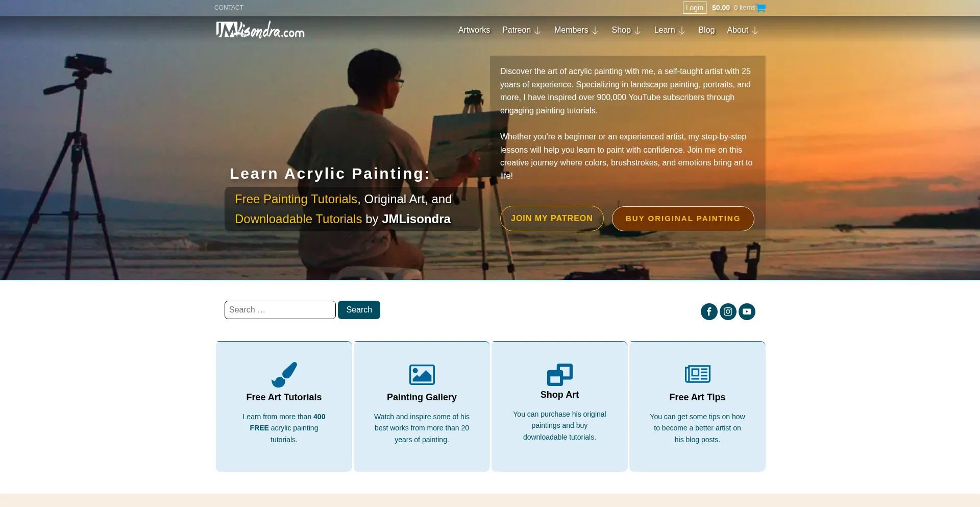980x507 pixels.
Task: Click the Free Art Tutorials heading
Action: tap(284, 397)
